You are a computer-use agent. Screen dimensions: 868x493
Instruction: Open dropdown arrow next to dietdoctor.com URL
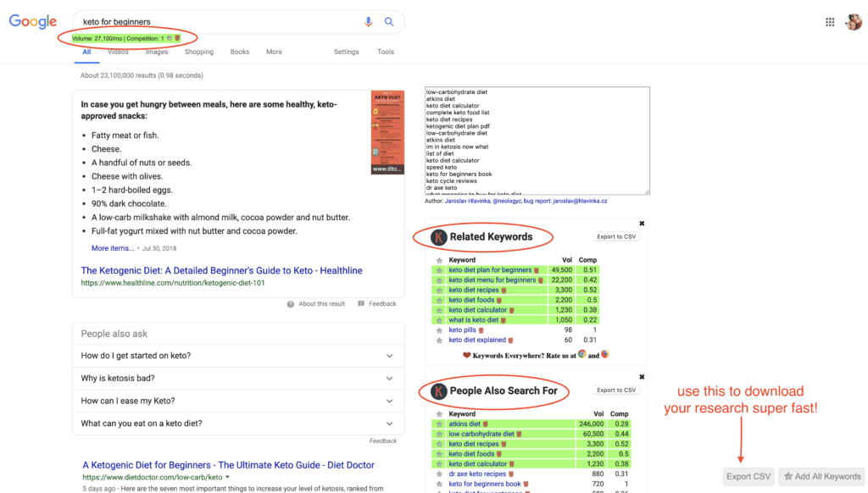[227, 477]
